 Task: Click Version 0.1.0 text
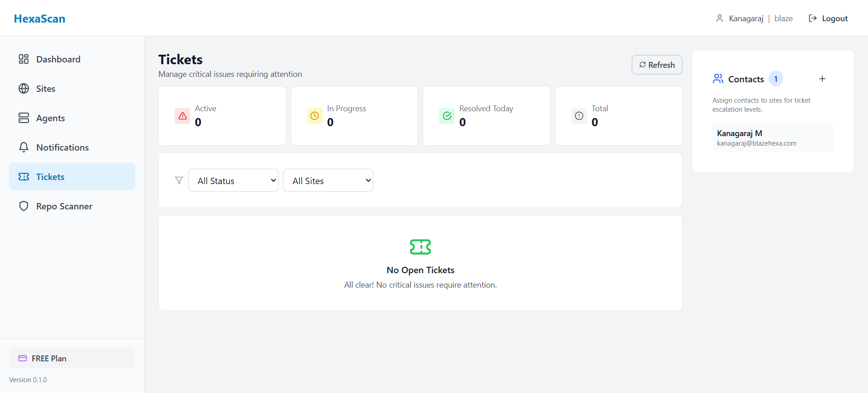28,380
